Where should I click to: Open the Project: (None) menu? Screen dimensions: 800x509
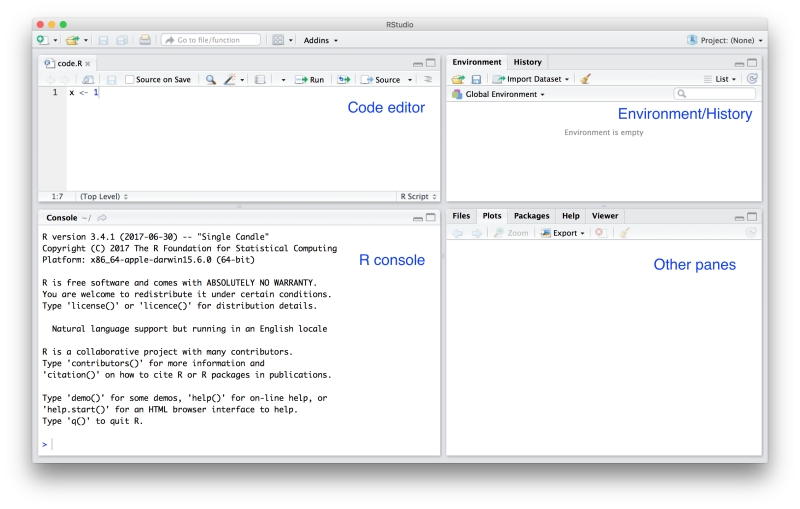click(725, 40)
